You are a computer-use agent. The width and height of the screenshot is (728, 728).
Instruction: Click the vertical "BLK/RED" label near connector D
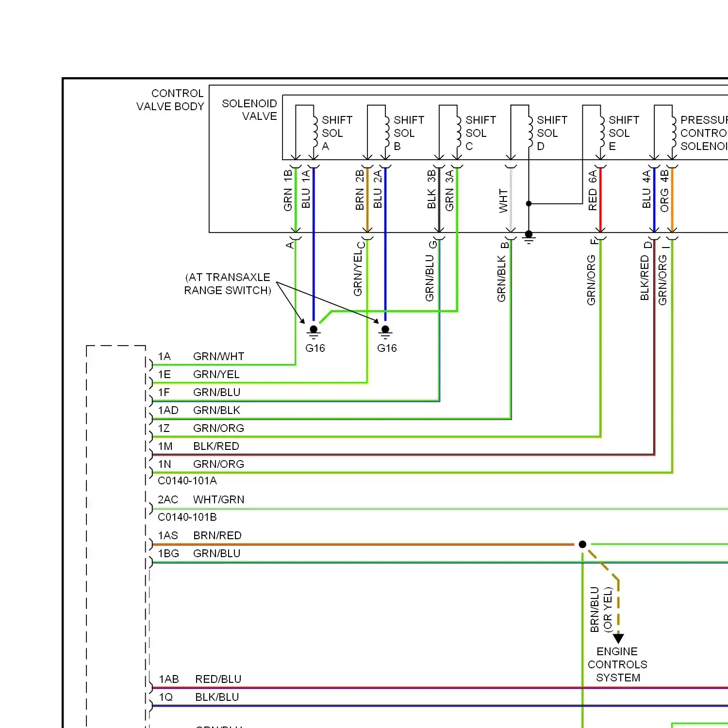pos(645,278)
